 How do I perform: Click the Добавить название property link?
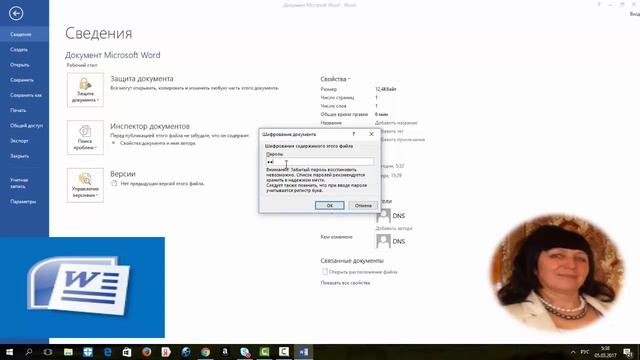[396, 123]
